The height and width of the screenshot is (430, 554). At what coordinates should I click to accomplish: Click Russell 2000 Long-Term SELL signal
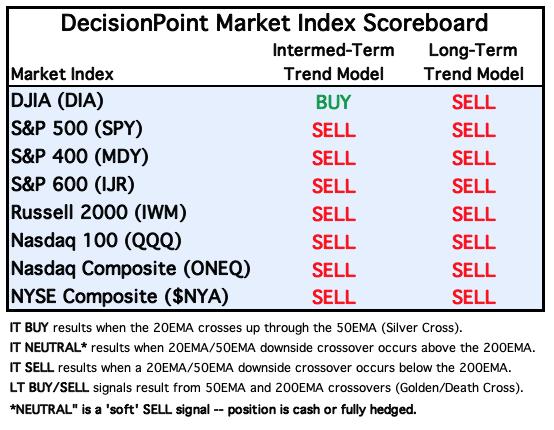[474, 214]
